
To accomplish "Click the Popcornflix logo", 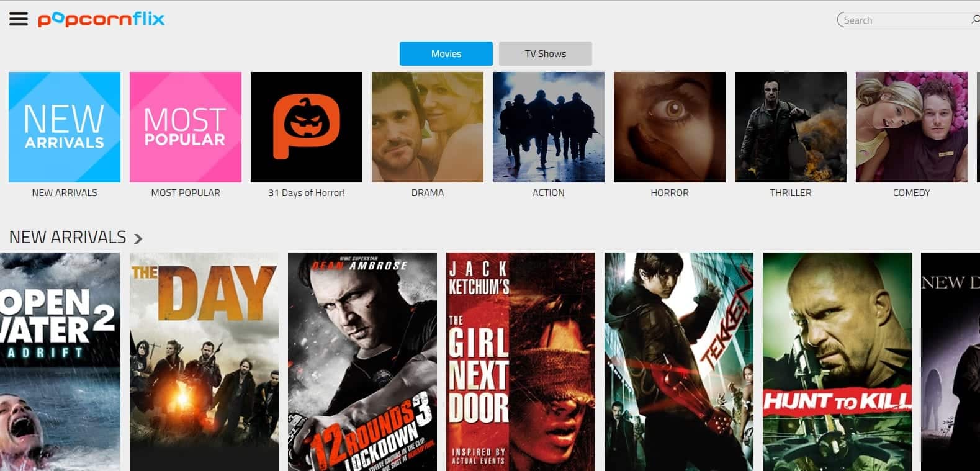I will (101, 19).
